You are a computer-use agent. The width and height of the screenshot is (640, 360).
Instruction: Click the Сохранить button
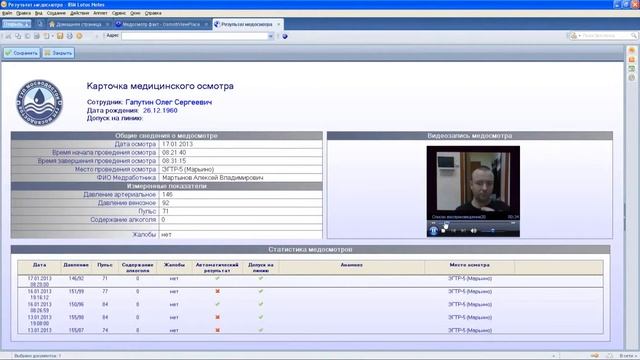point(22,53)
